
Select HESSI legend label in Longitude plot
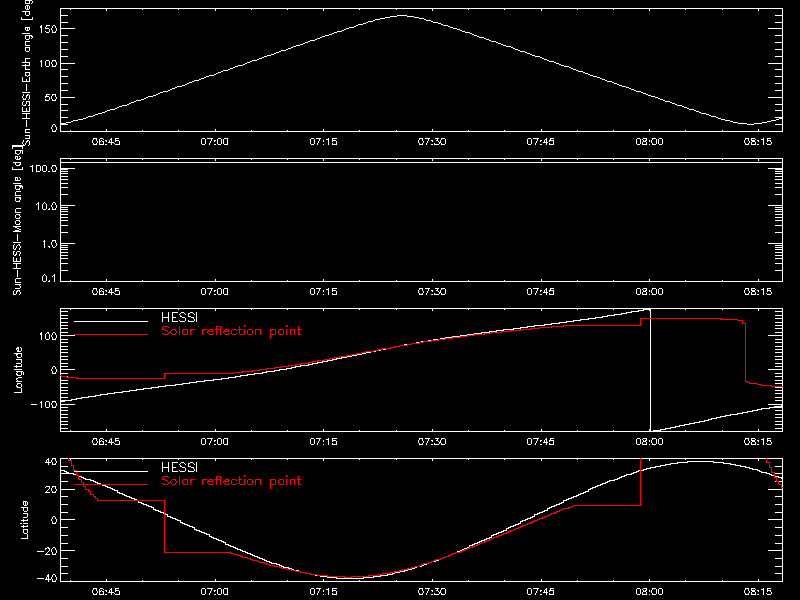(179, 317)
